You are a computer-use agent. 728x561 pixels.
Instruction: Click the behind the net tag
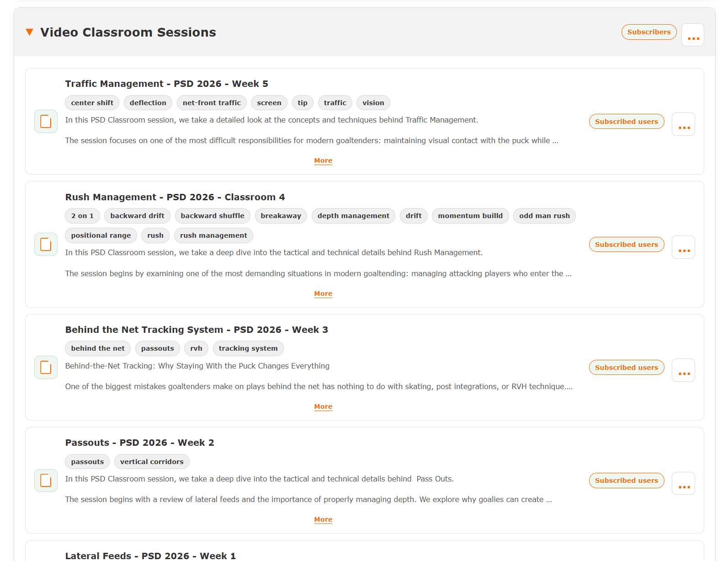click(98, 348)
